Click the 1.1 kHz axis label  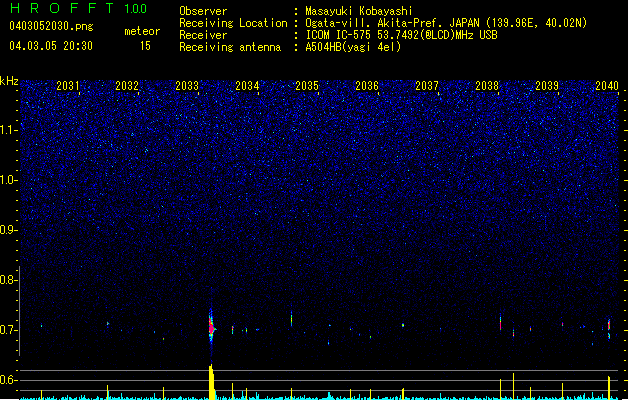click(9, 130)
